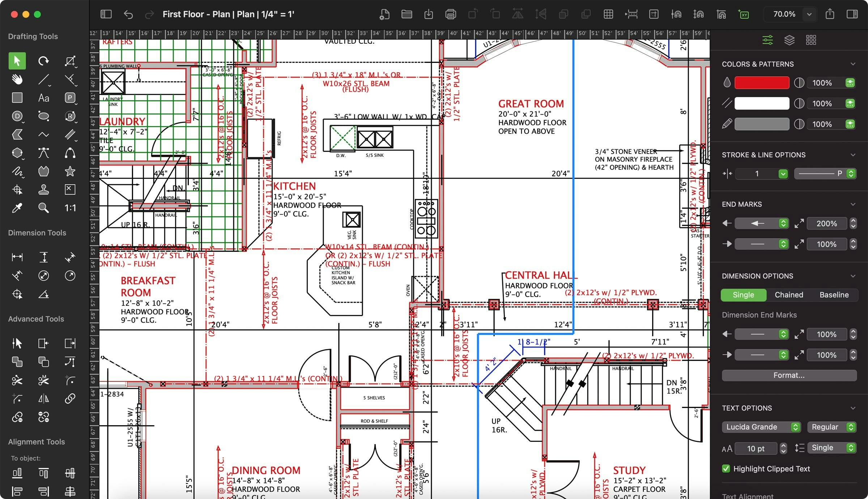Viewport: 868px width, 499px height.
Task: Select Chained dimension option
Action: coord(789,295)
